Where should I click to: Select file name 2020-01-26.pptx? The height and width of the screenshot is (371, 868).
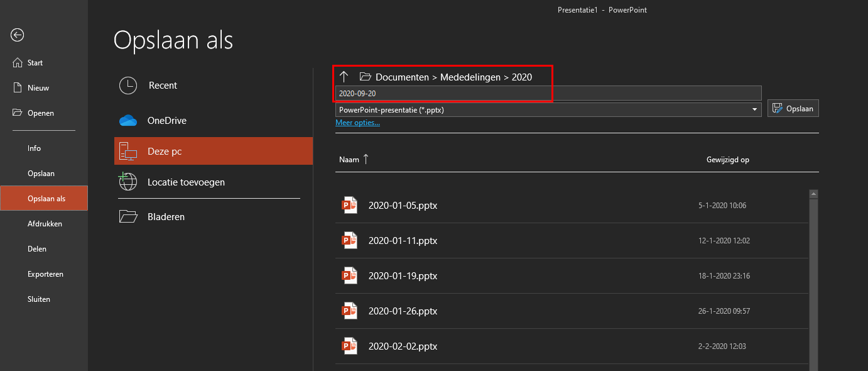pyautogui.click(x=403, y=311)
